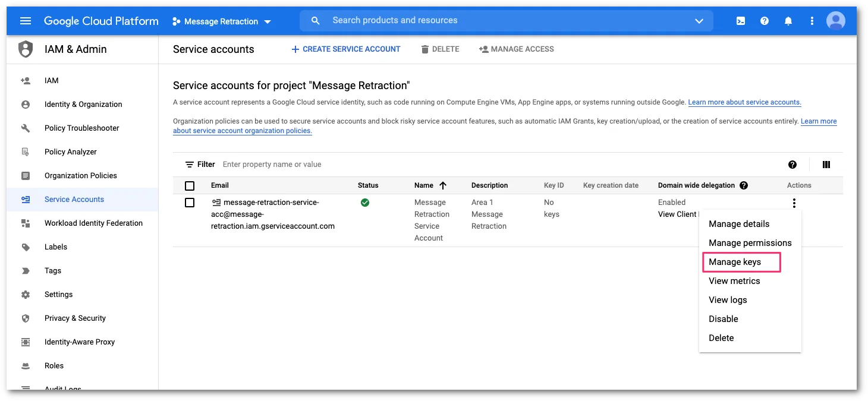Click the IAM & Admin shield icon
The height and width of the screenshot is (401, 868).
[x=25, y=49]
